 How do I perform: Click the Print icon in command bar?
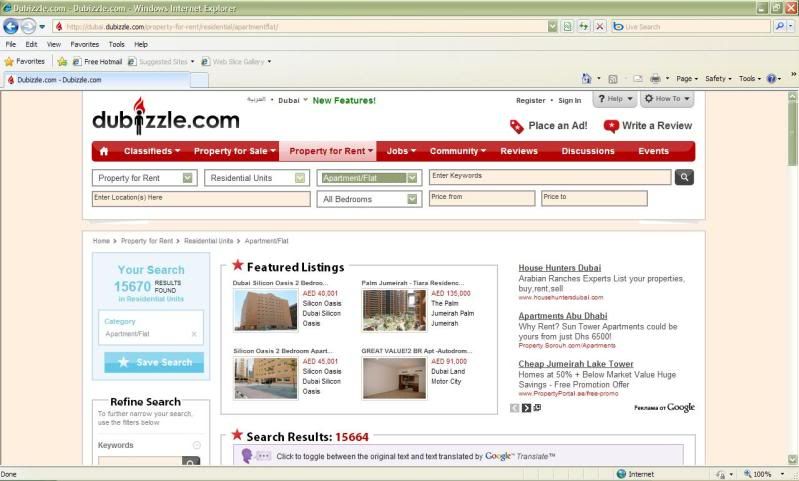click(655, 79)
